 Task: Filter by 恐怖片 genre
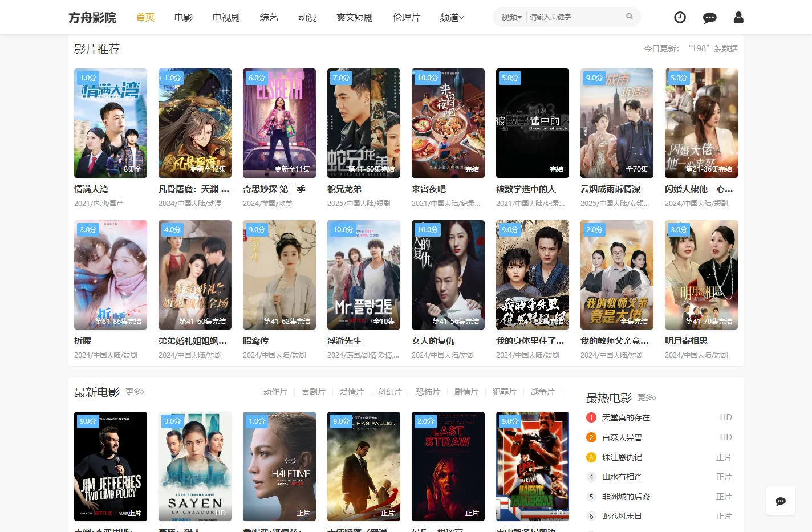coord(428,392)
